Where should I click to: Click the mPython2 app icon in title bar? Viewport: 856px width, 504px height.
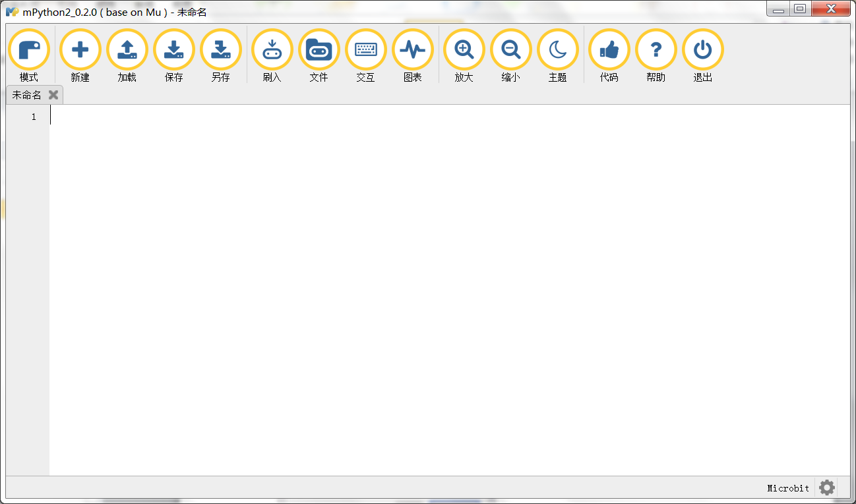(x=12, y=12)
